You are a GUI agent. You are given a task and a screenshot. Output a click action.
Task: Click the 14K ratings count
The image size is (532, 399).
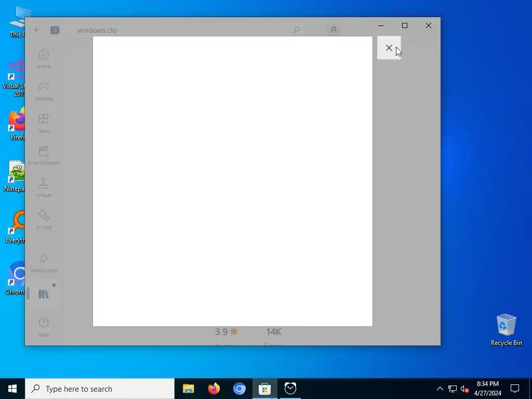click(274, 332)
